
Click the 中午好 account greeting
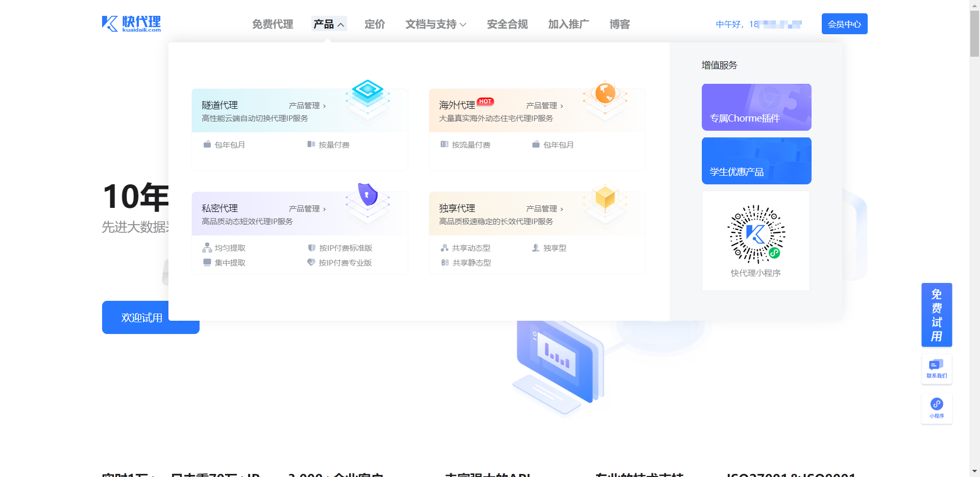tap(758, 24)
